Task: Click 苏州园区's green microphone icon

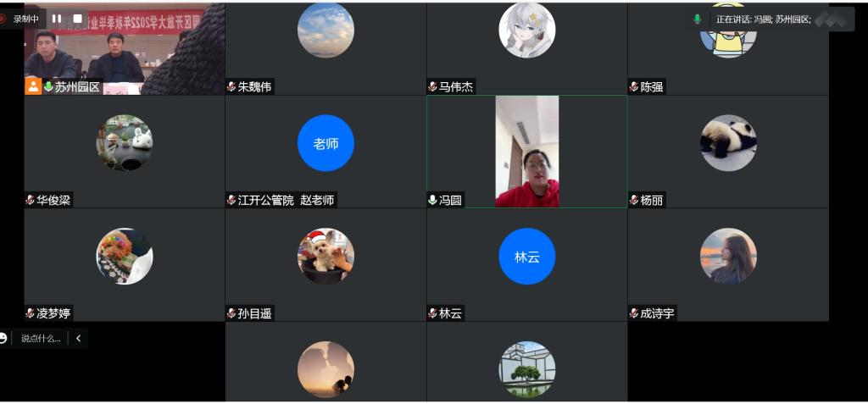Action: (x=48, y=87)
